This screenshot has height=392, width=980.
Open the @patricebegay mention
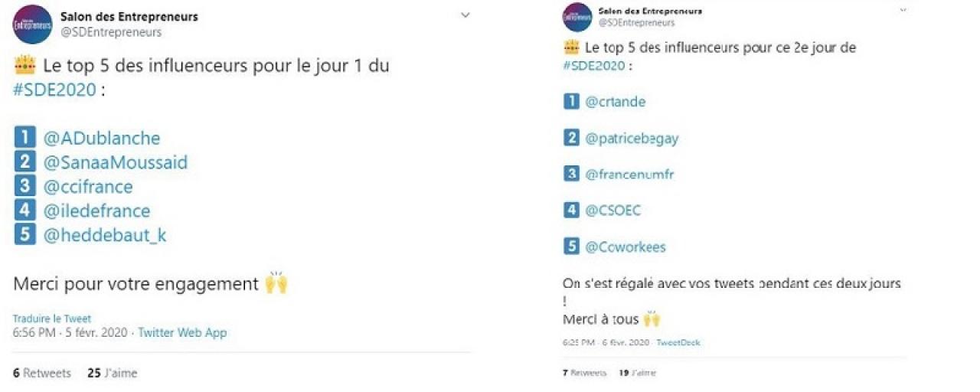[x=632, y=139]
